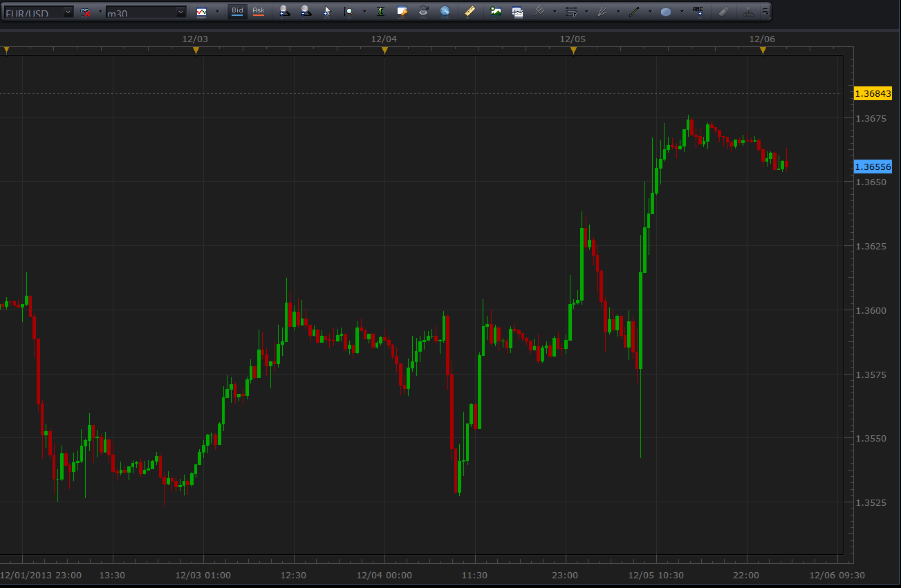The width and height of the screenshot is (901, 588).
Task: Expand the pitchfork tool dropdown arrow
Action: (555, 12)
